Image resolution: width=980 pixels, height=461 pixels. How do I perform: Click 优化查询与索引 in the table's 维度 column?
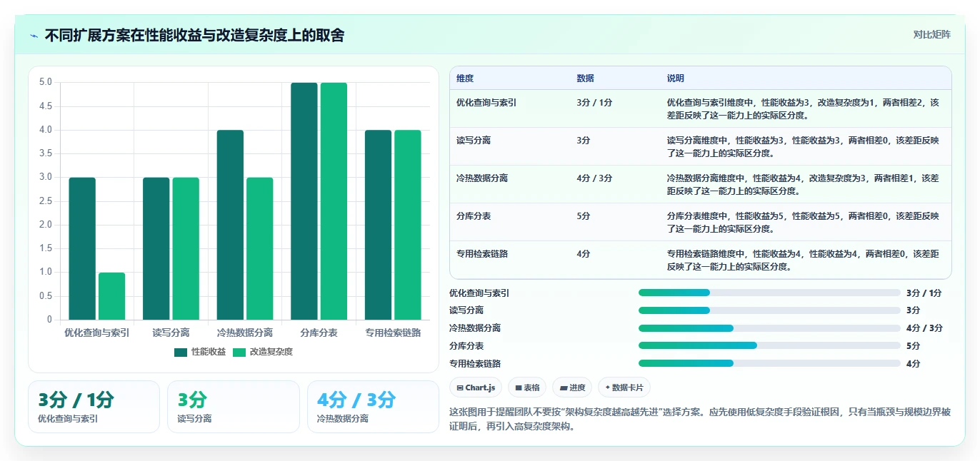click(x=486, y=102)
